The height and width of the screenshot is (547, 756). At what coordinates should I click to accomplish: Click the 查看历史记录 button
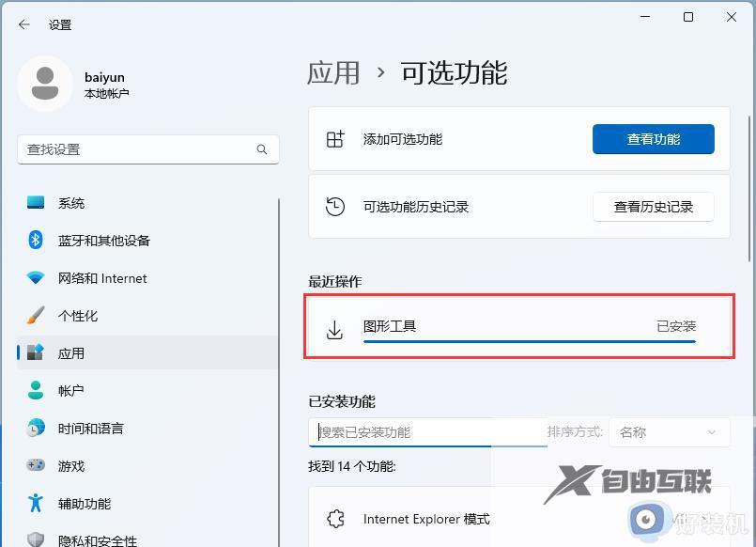(653, 207)
